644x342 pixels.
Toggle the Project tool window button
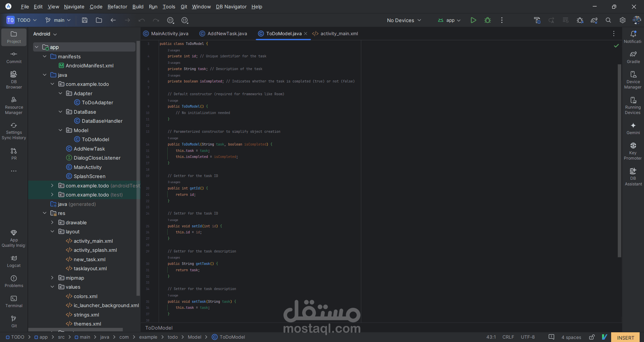(14, 37)
